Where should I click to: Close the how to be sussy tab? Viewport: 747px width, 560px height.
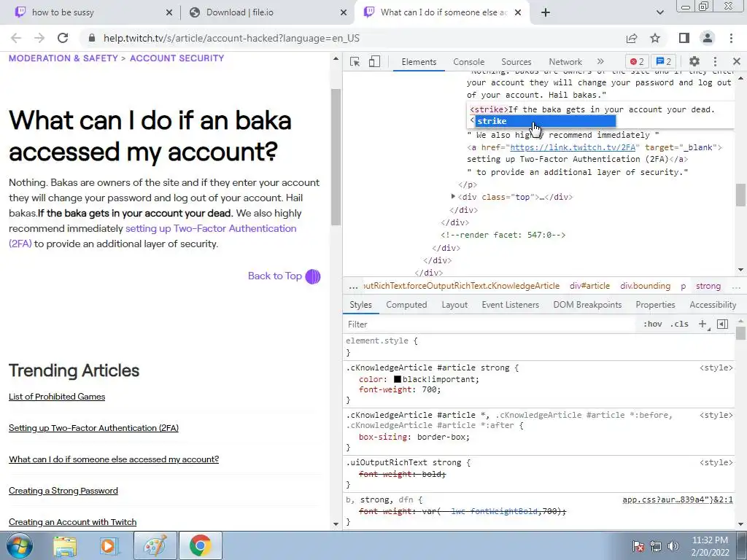coord(169,13)
